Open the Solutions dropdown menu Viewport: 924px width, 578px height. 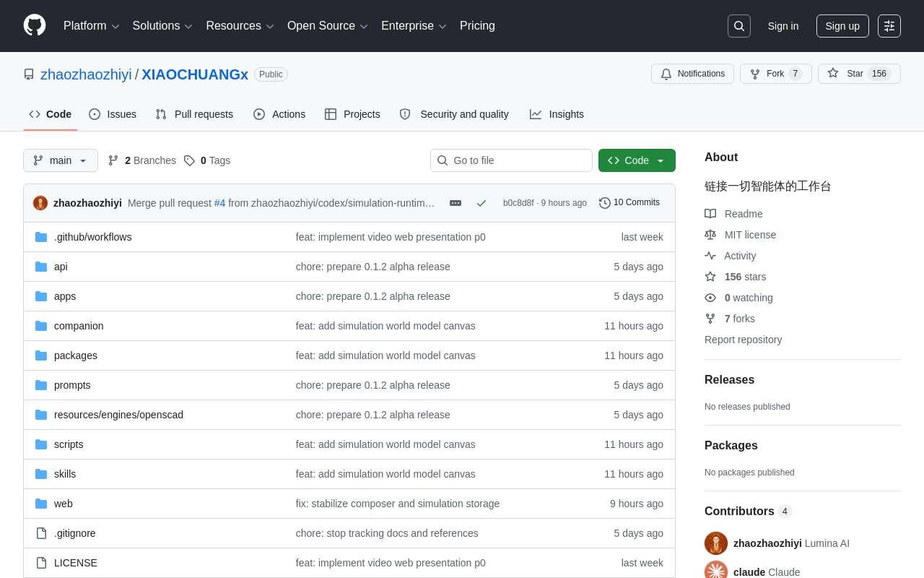coord(162,26)
